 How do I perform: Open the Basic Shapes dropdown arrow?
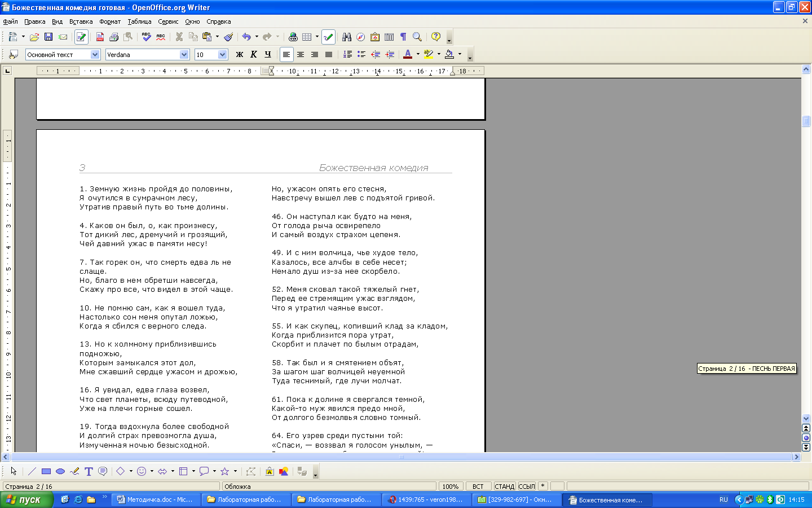point(131,471)
